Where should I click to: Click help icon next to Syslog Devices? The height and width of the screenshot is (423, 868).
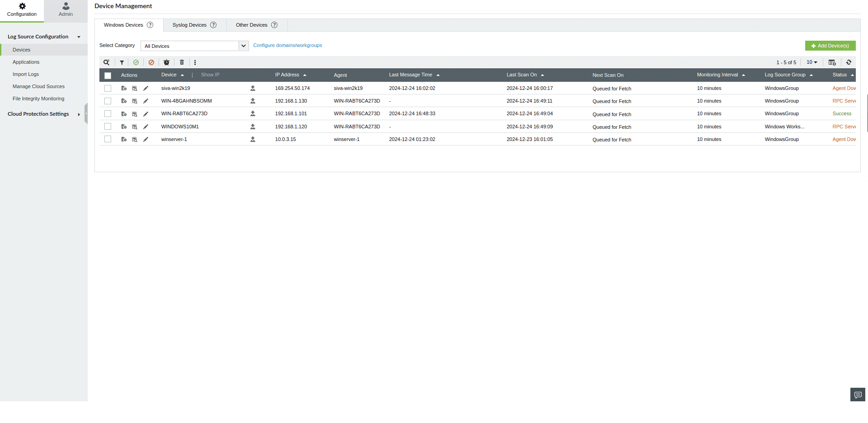(213, 25)
